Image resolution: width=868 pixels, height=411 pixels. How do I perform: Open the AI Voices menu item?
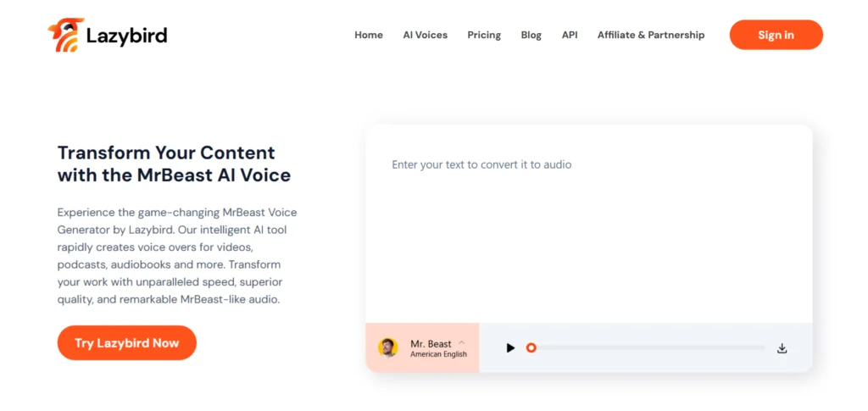pos(425,35)
